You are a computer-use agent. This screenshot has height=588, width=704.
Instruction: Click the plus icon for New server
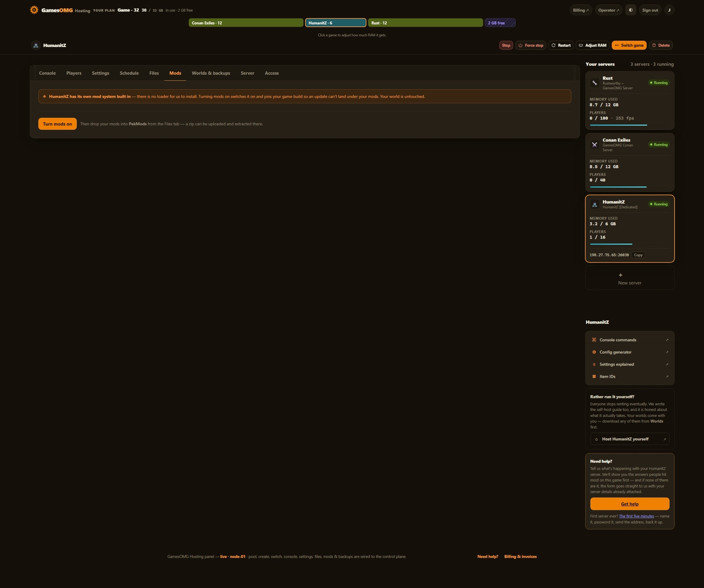point(621,275)
